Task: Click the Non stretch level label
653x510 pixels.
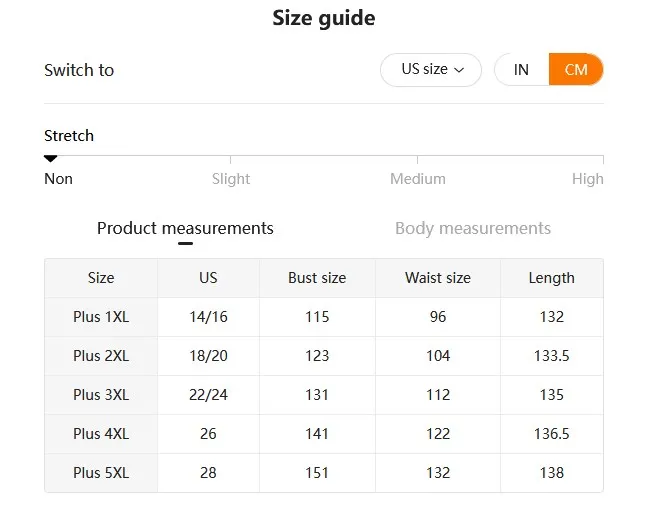Action: click(58, 179)
